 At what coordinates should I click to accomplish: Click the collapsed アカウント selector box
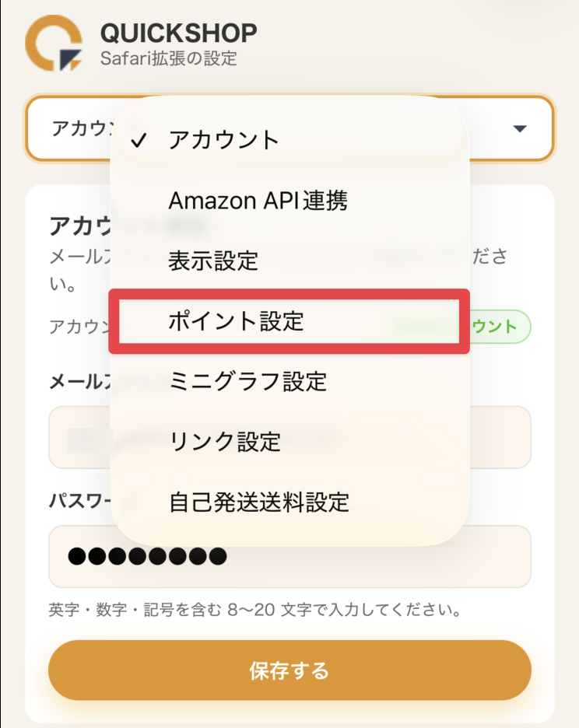click(76, 128)
